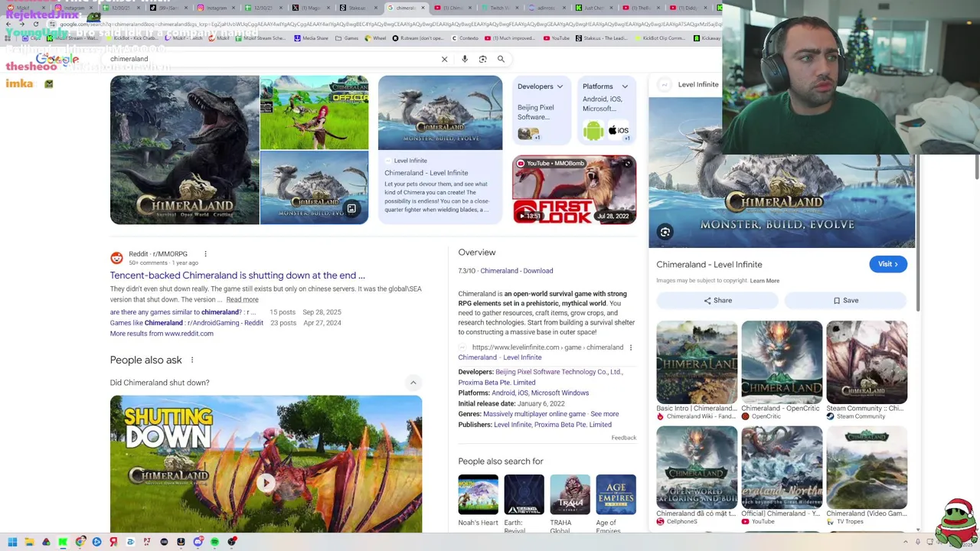Expand the Platforms card chevron

pos(625,86)
